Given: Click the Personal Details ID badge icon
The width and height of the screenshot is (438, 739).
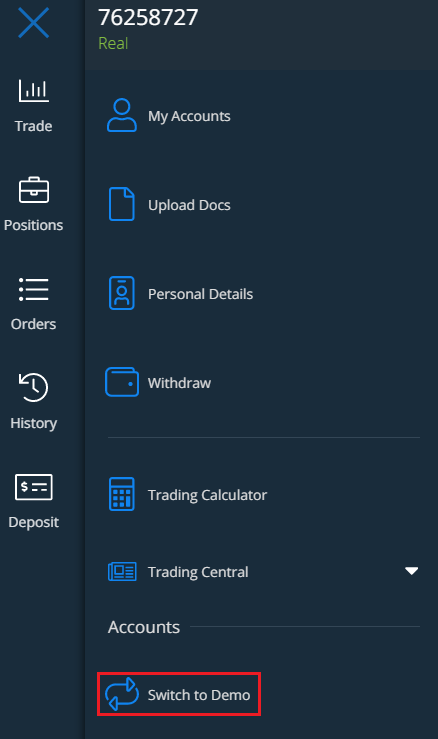Looking at the screenshot, I should pyautogui.click(x=122, y=293).
